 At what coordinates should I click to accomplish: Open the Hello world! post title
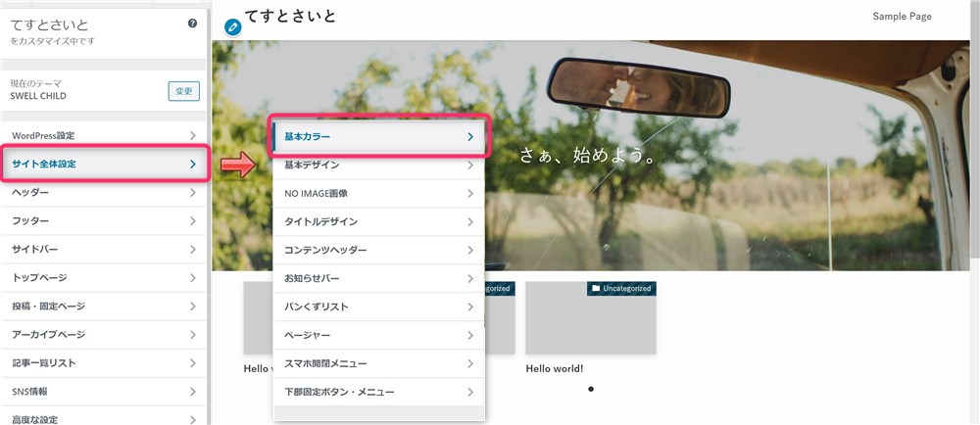click(555, 369)
